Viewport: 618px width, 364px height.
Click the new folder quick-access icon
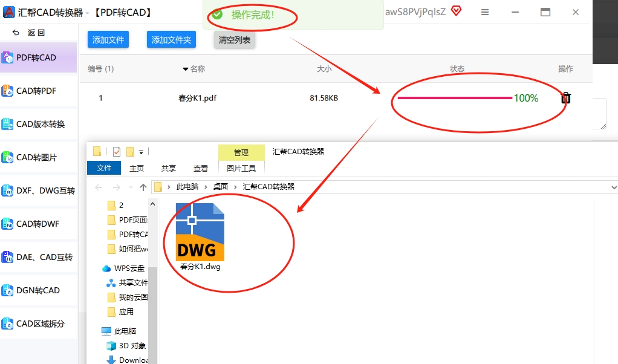pos(130,152)
